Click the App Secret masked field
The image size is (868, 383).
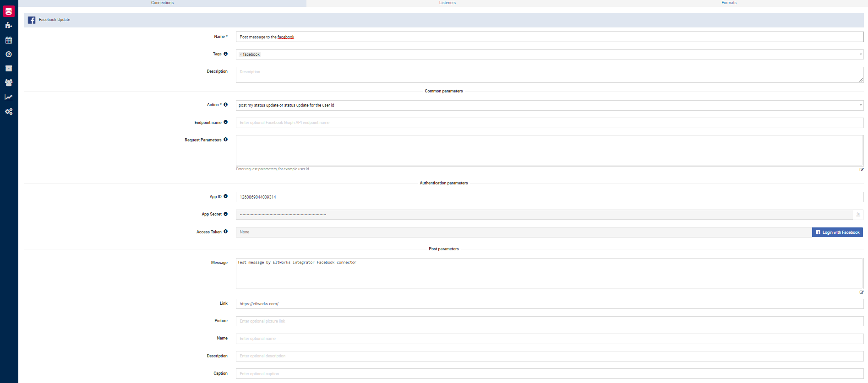(544, 215)
